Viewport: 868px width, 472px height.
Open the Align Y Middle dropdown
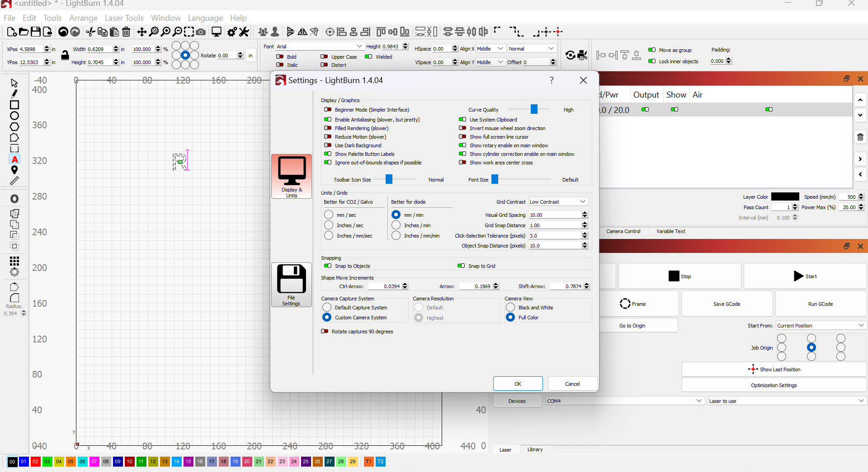[490, 62]
